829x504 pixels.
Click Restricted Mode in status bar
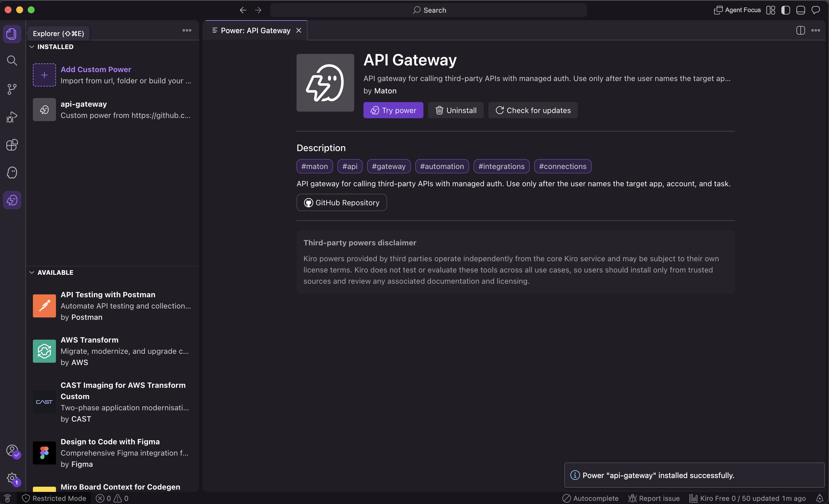click(54, 498)
